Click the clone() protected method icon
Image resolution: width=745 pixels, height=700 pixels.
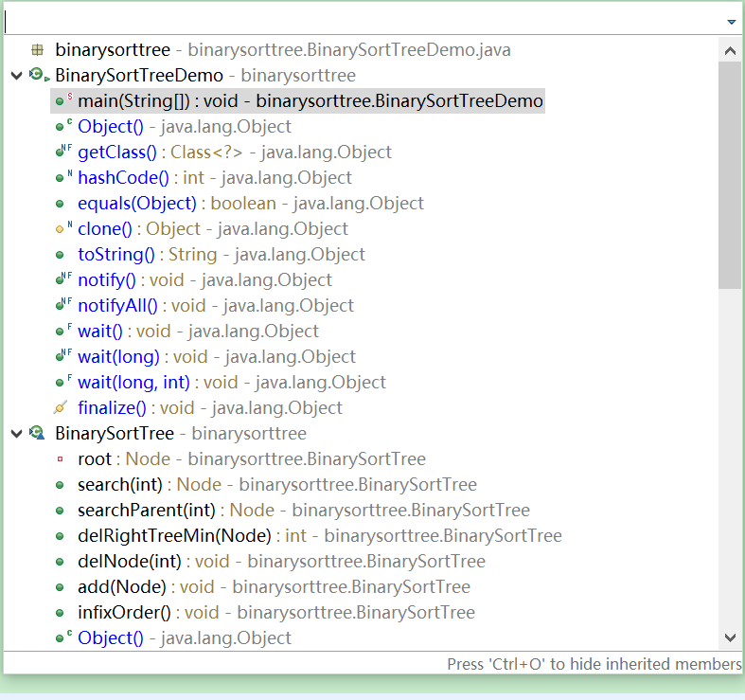click(63, 228)
